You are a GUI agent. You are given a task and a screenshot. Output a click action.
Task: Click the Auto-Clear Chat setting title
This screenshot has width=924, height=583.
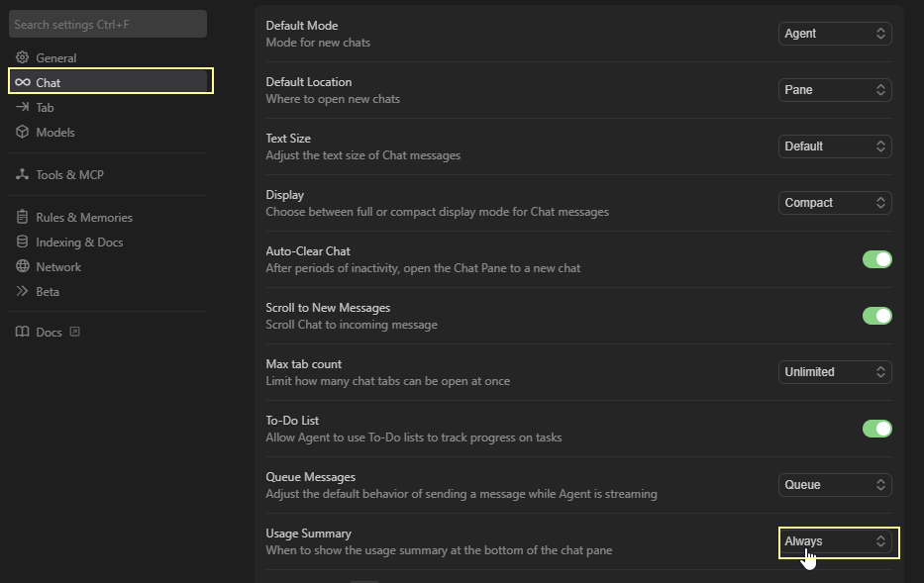coord(308,250)
